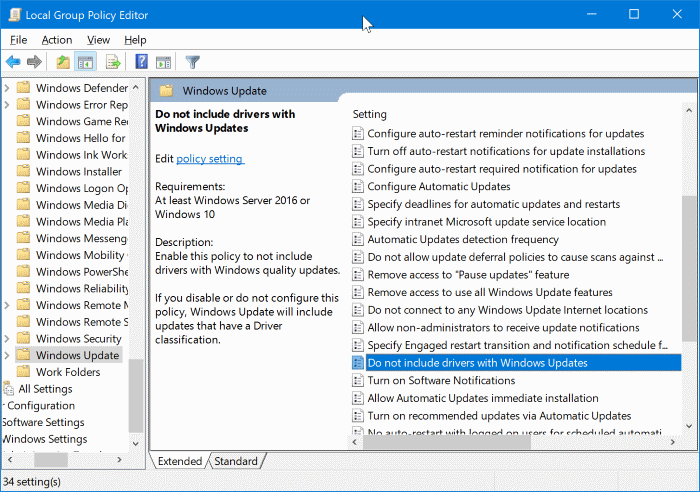Select Remove access to Pause updates feature
The image size is (700, 492).
[x=468, y=275]
